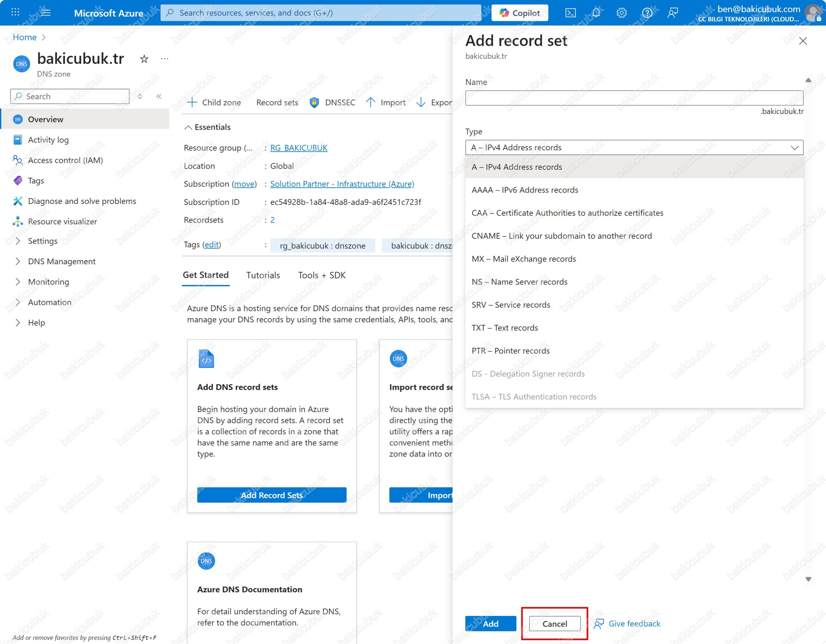Click the record set Name field
Screen dimensions: 826x644
click(x=634, y=98)
